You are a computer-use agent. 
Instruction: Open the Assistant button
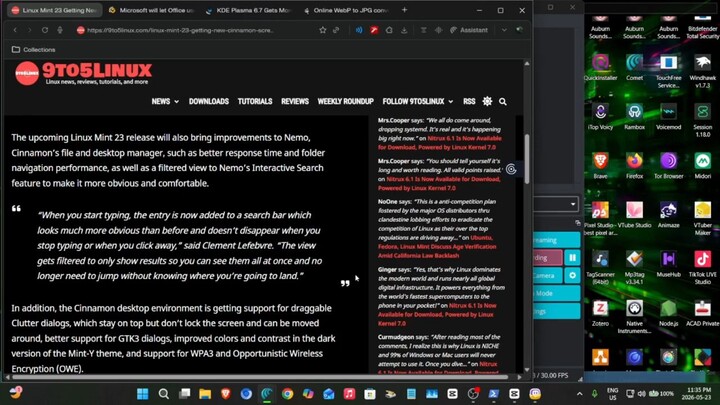pos(469,30)
